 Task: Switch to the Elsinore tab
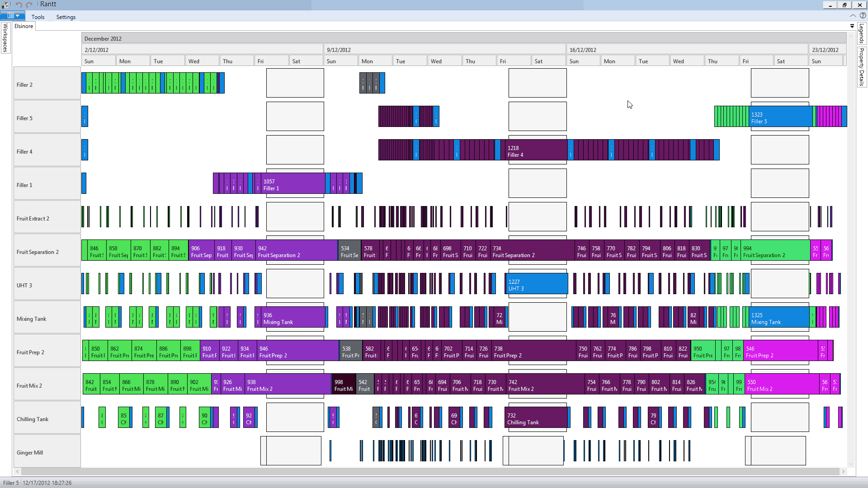pyautogui.click(x=24, y=26)
